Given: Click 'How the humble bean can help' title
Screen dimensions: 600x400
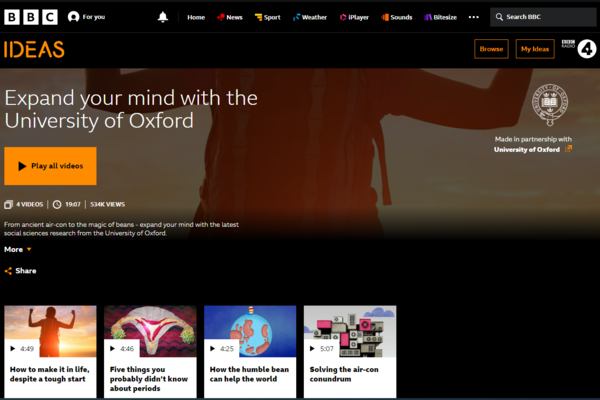Looking at the screenshot, I should point(249,374).
